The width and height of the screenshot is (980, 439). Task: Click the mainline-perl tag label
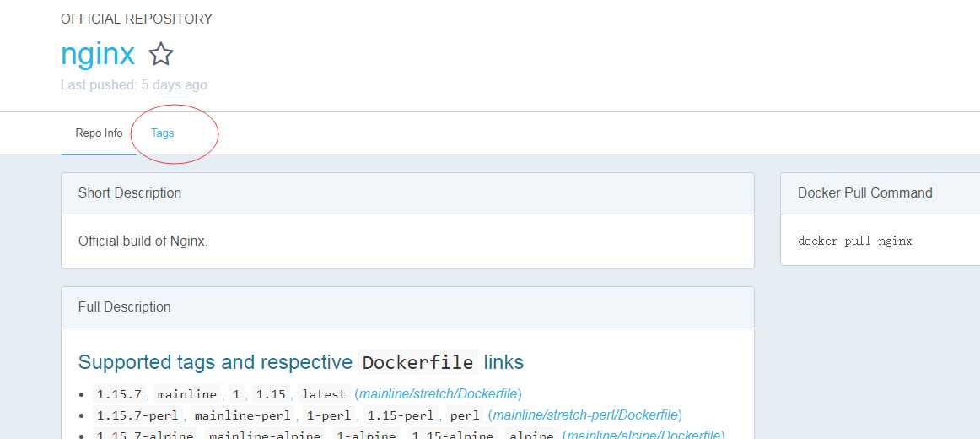pos(241,415)
